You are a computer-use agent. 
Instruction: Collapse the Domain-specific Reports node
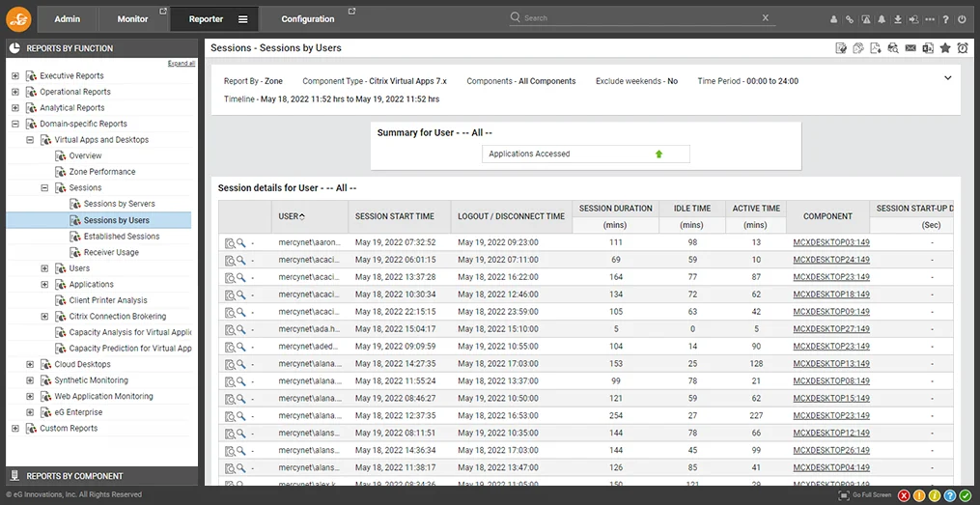[15, 124]
